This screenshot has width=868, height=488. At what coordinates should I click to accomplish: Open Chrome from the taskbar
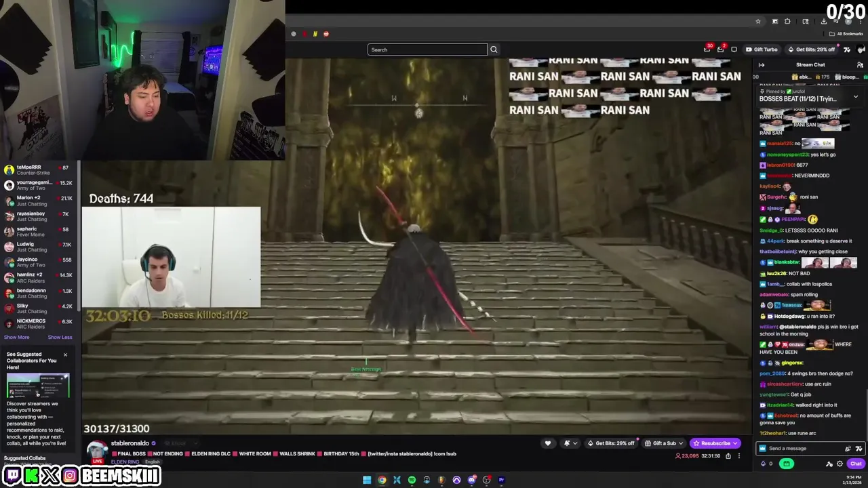pyautogui.click(x=382, y=480)
